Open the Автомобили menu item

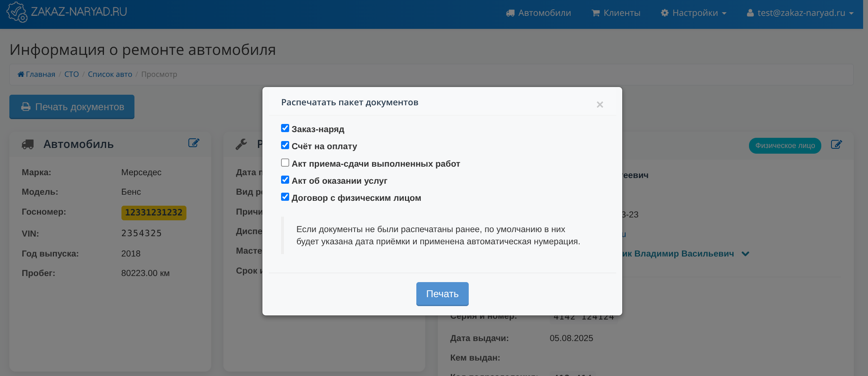click(539, 13)
